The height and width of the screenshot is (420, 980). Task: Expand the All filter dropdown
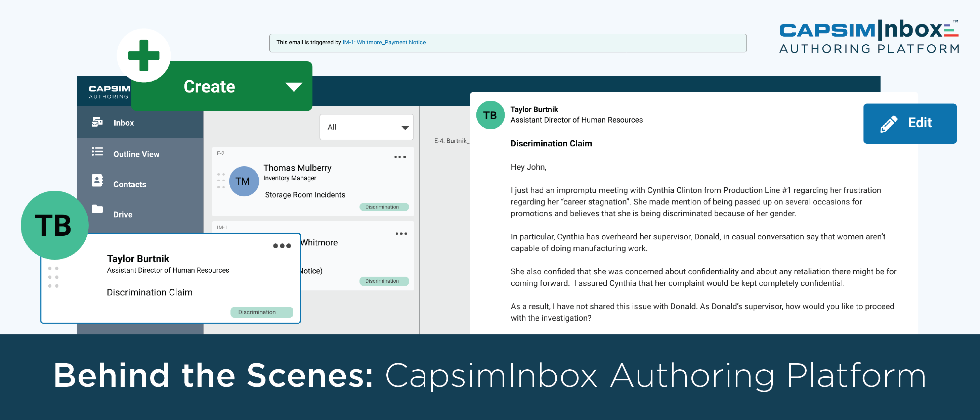(x=366, y=127)
